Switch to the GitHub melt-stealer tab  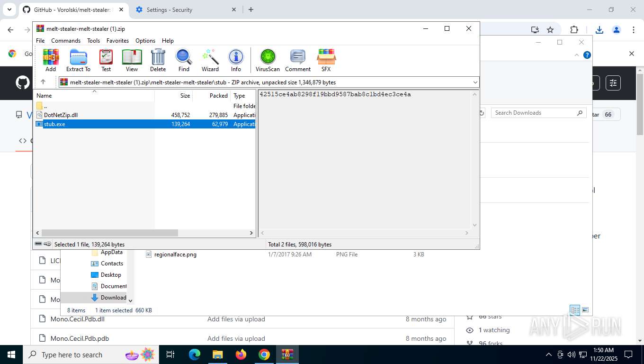(73, 9)
